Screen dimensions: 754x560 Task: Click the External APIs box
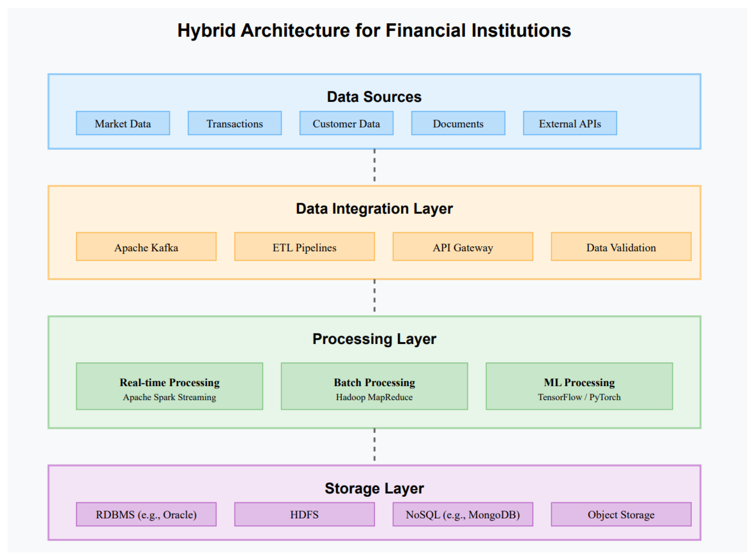(570, 123)
